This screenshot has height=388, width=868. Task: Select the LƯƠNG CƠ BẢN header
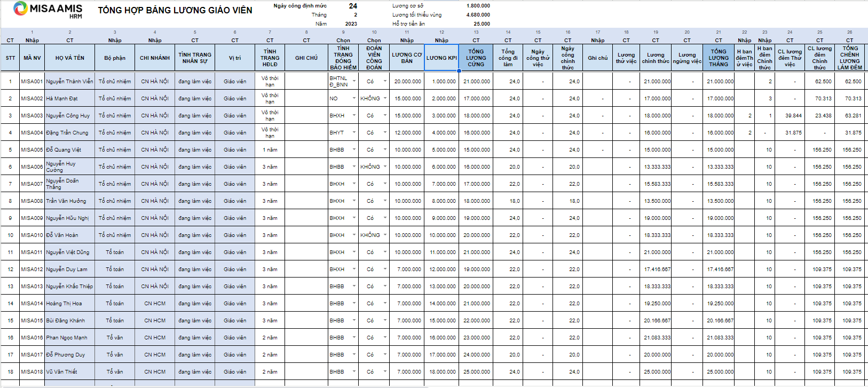407,58
